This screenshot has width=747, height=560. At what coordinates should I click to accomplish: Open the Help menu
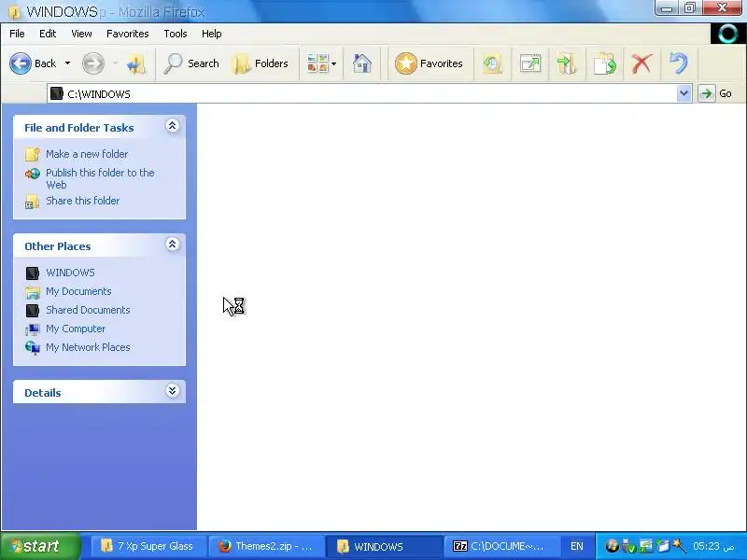pos(212,34)
